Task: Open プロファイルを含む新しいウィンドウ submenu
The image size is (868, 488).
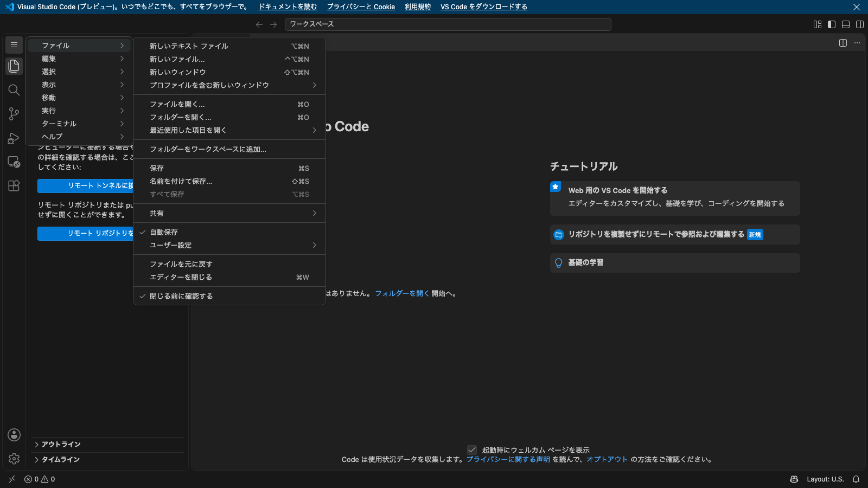Action: [x=229, y=85]
